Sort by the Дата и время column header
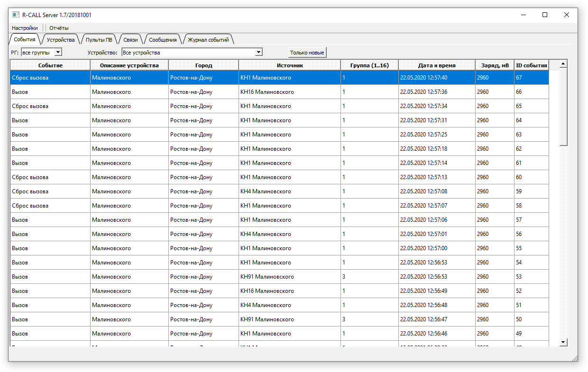588x372 pixels. point(436,65)
